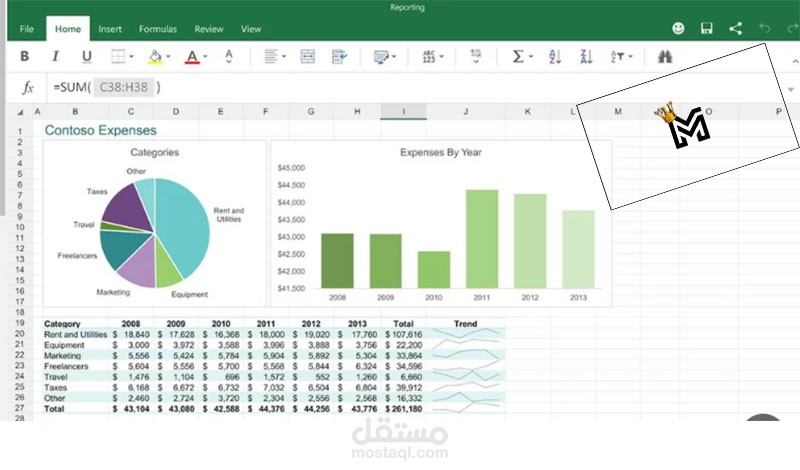The image size is (800, 470).
Task: Expand the cell styles dropdown arrow
Action: [394, 56]
